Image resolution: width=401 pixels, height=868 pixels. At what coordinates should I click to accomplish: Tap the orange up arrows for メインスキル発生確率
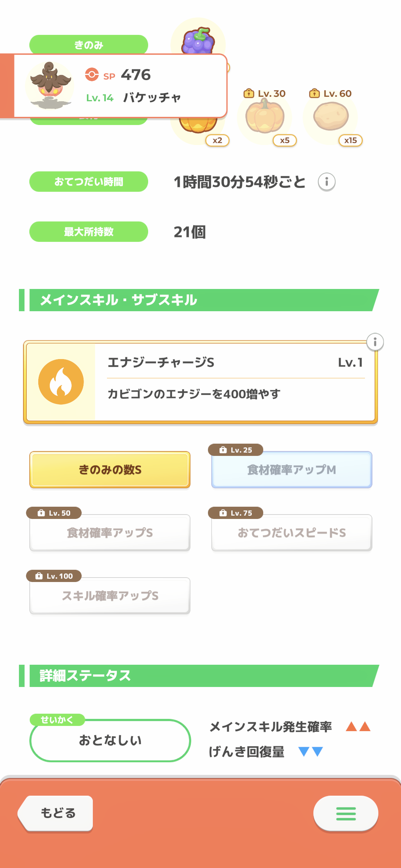coord(358,727)
